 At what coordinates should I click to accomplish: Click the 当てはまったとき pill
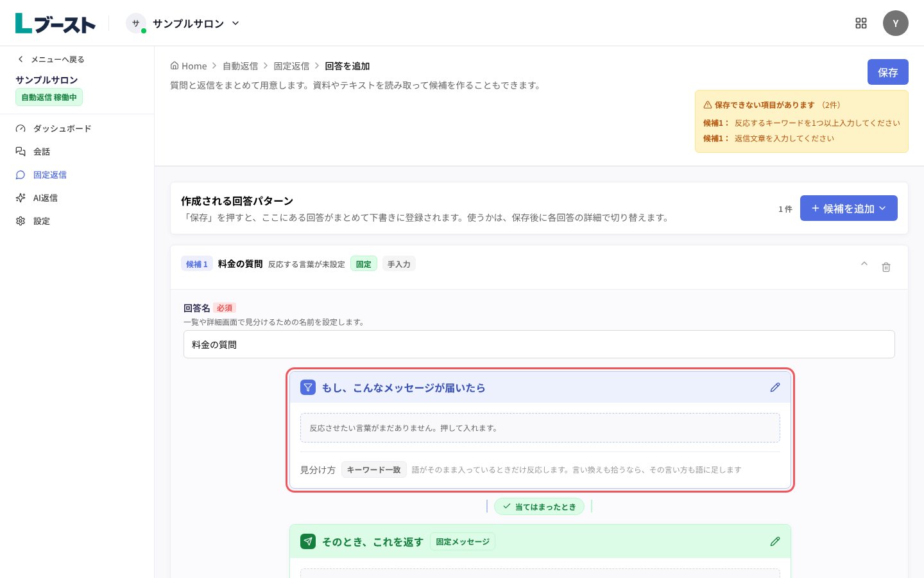[x=539, y=506]
